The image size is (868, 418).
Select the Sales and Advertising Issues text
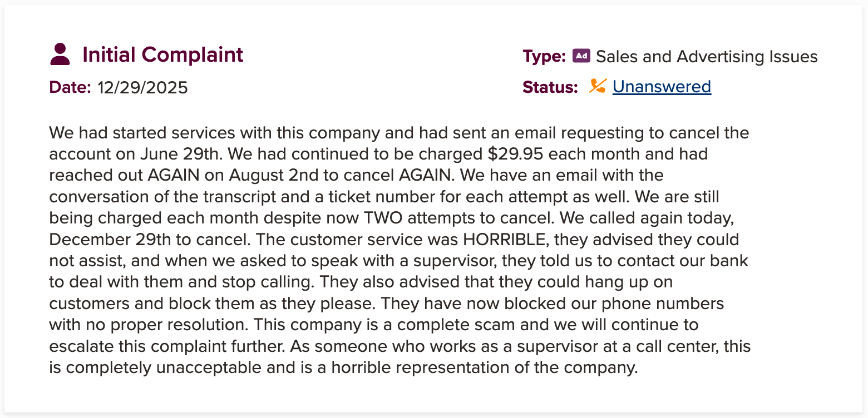pos(707,56)
